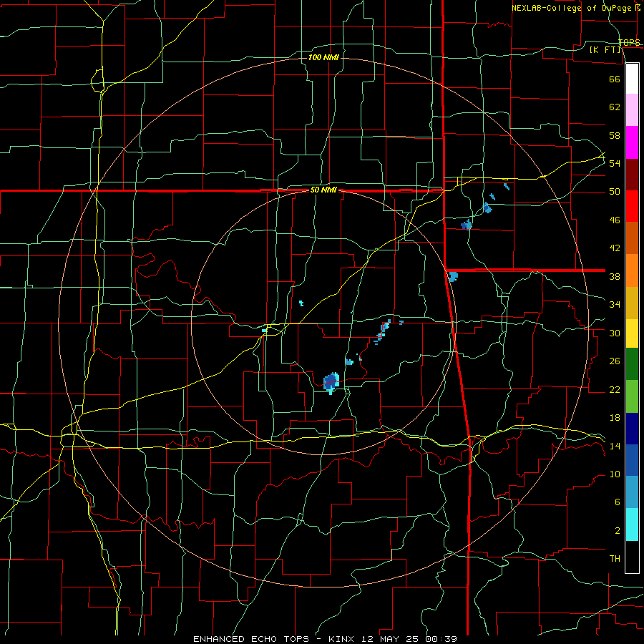Click the TOPS legend title
This screenshot has width=644, height=644.
pos(629,42)
